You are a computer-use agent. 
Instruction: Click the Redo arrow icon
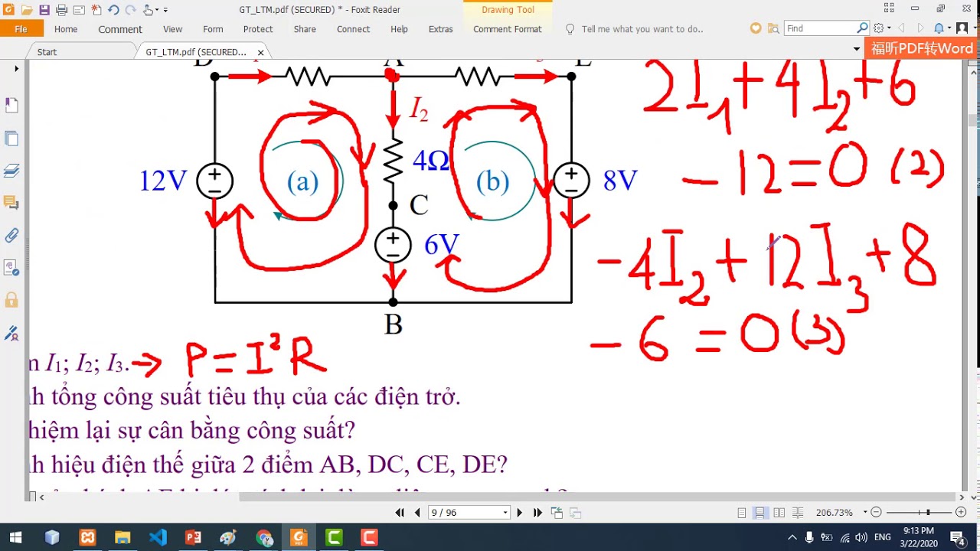click(130, 10)
